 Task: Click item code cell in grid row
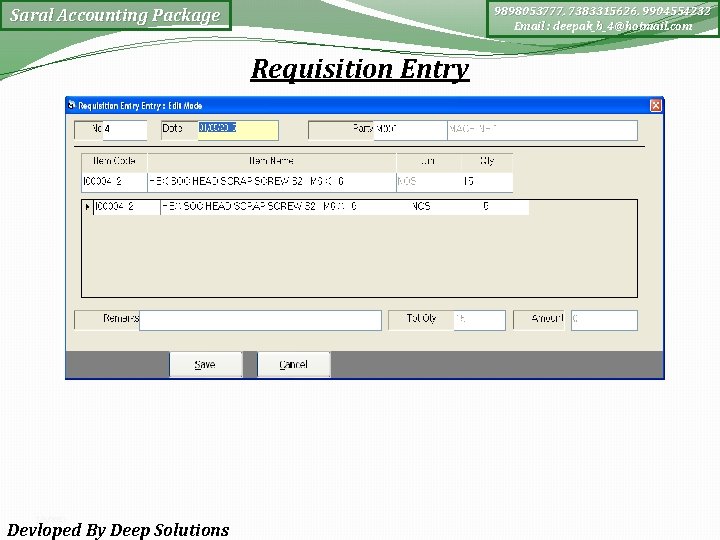click(x=127, y=207)
